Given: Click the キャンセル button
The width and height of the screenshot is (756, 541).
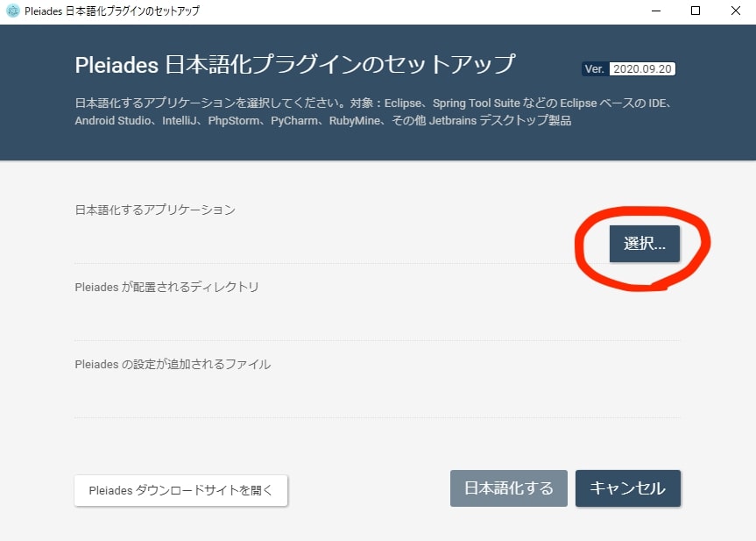Looking at the screenshot, I should point(628,488).
